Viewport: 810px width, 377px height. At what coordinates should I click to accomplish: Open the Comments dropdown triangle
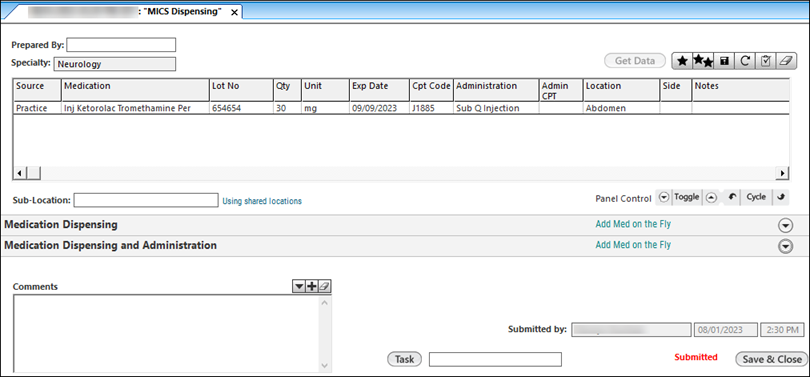[x=299, y=287]
